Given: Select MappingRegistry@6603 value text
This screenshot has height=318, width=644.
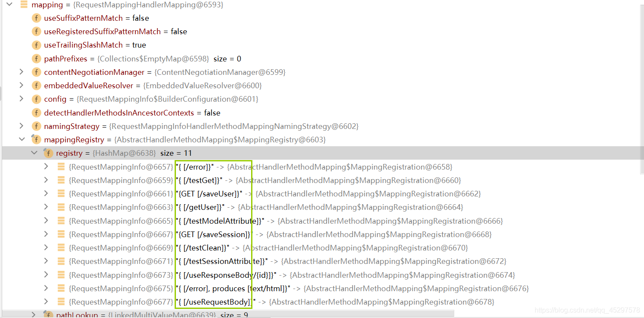Looking at the screenshot, I should pos(220,139).
